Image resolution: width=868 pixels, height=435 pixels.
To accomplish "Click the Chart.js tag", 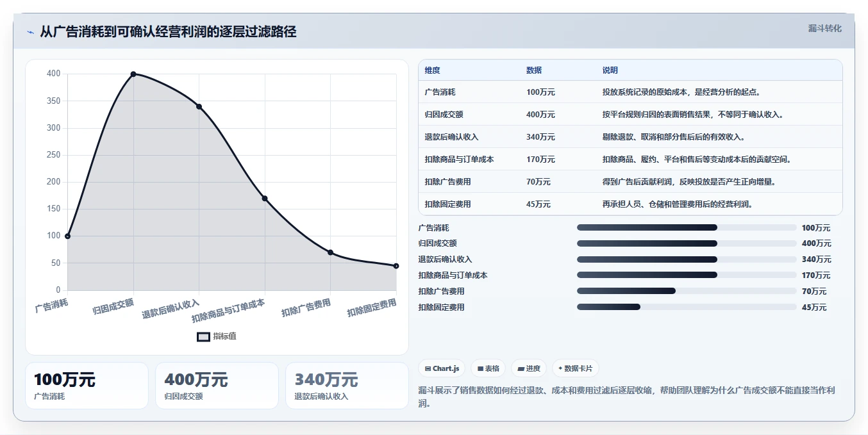I will (442, 368).
